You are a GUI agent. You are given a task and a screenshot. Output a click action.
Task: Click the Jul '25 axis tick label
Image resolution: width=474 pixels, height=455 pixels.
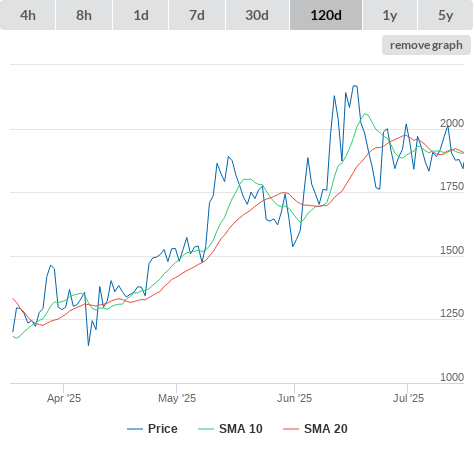point(408,398)
